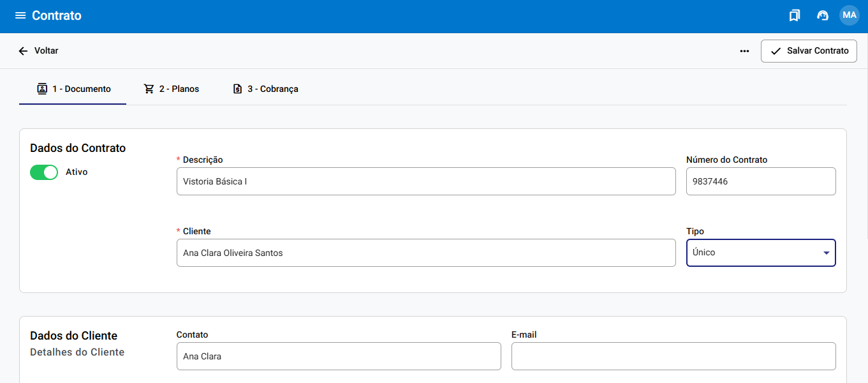This screenshot has width=868, height=383.
Task: Open the hamburger navigation menu
Action: [20, 16]
